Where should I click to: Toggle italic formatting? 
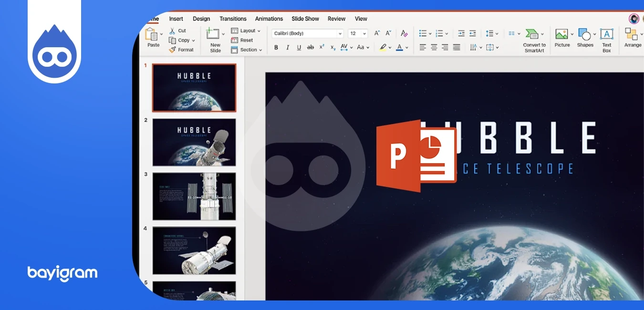pyautogui.click(x=288, y=47)
